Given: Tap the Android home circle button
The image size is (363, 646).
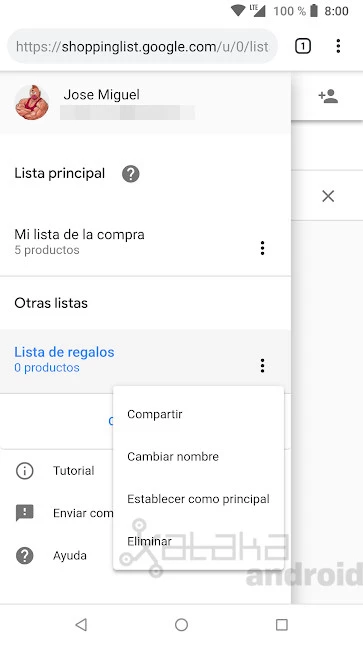Looking at the screenshot, I should [181, 625].
